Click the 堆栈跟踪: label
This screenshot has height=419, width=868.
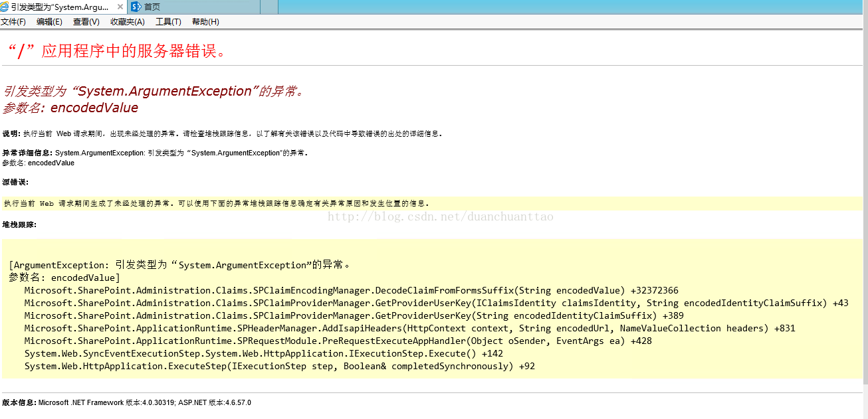click(19, 224)
